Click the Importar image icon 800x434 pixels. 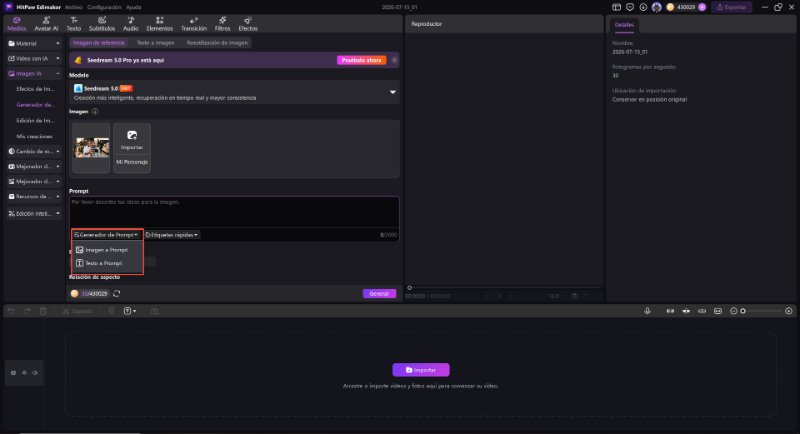(132, 139)
